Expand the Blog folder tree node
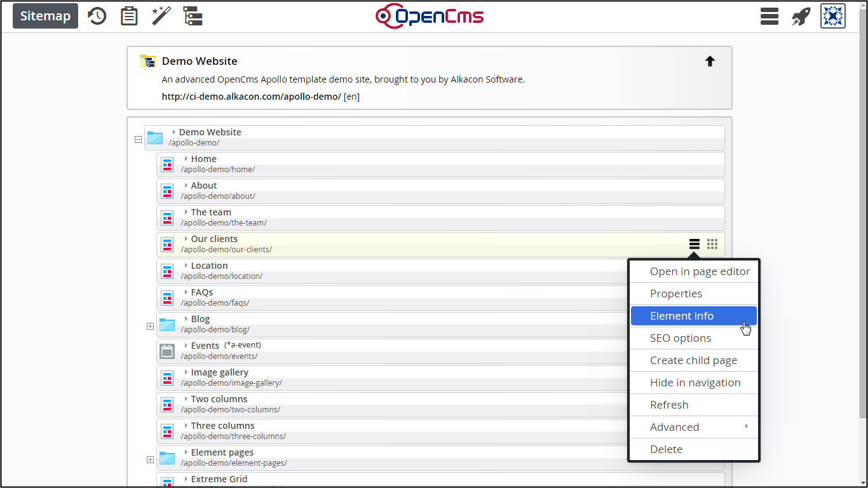 150,326
